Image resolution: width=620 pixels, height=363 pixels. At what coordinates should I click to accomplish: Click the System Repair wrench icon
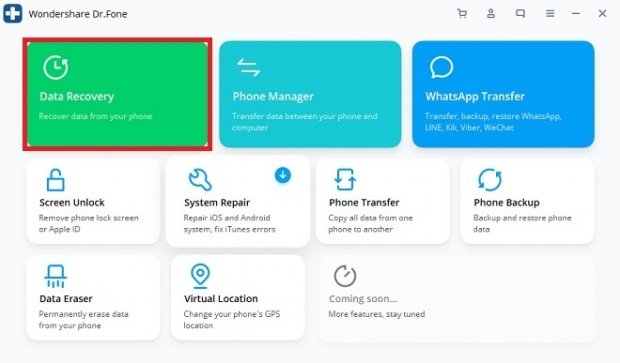click(x=200, y=180)
